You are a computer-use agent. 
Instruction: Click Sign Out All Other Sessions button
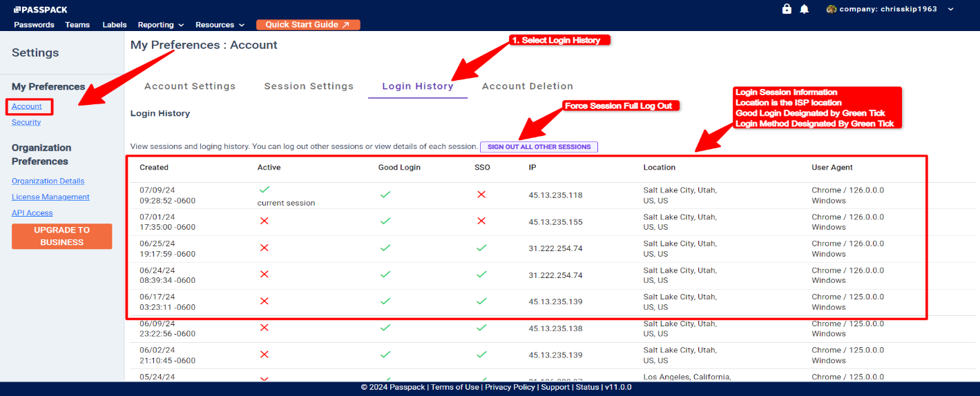tap(539, 147)
